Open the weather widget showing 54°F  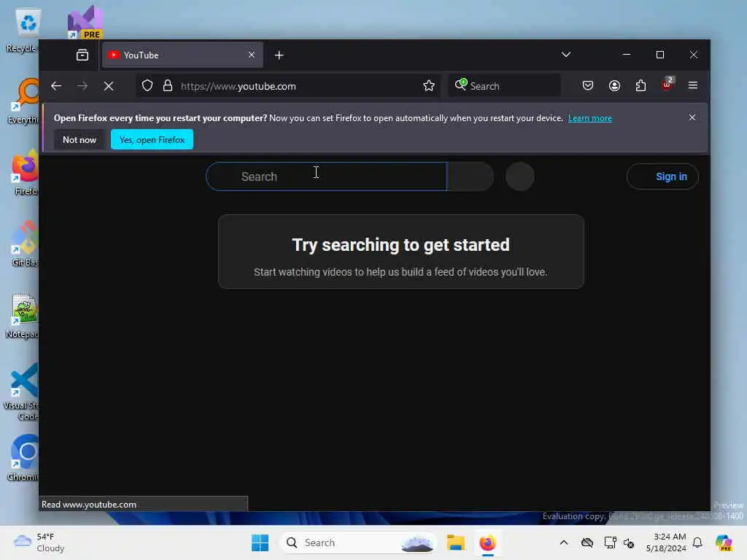pos(39,542)
